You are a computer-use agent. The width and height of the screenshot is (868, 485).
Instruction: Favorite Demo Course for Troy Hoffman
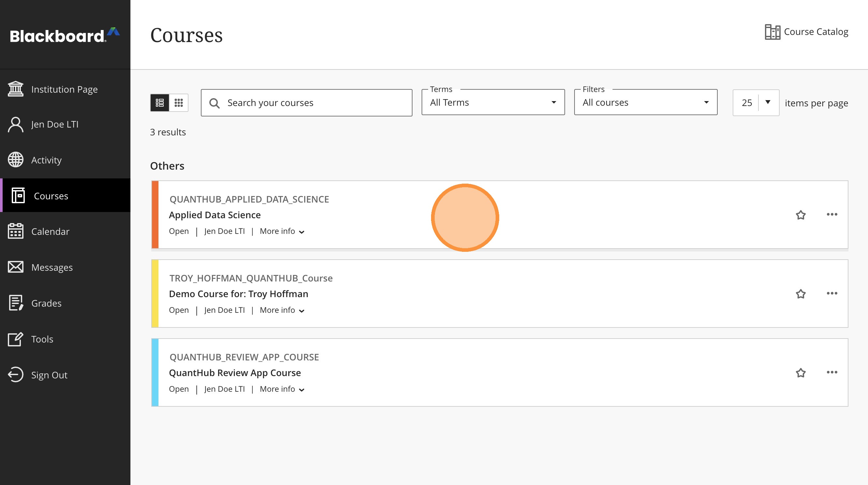[x=801, y=294]
